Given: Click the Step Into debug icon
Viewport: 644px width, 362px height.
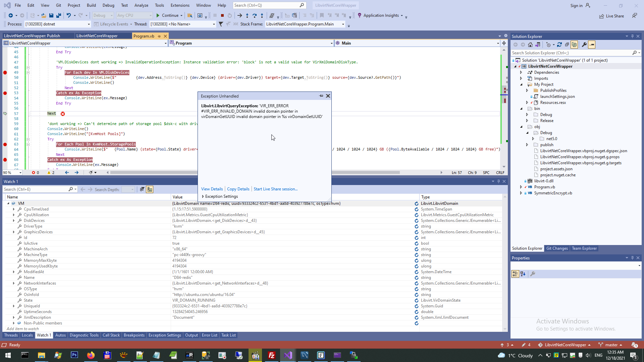Looking at the screenshot, I should coord(247,15).
